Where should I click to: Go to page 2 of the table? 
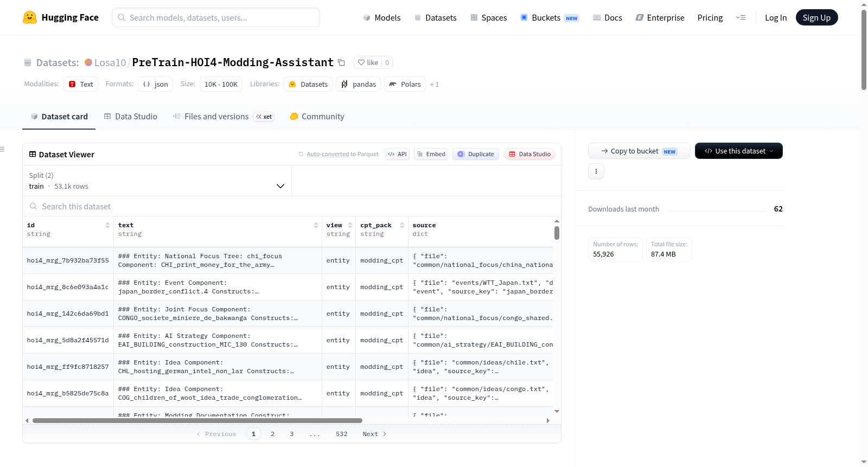tap(272, 434)
